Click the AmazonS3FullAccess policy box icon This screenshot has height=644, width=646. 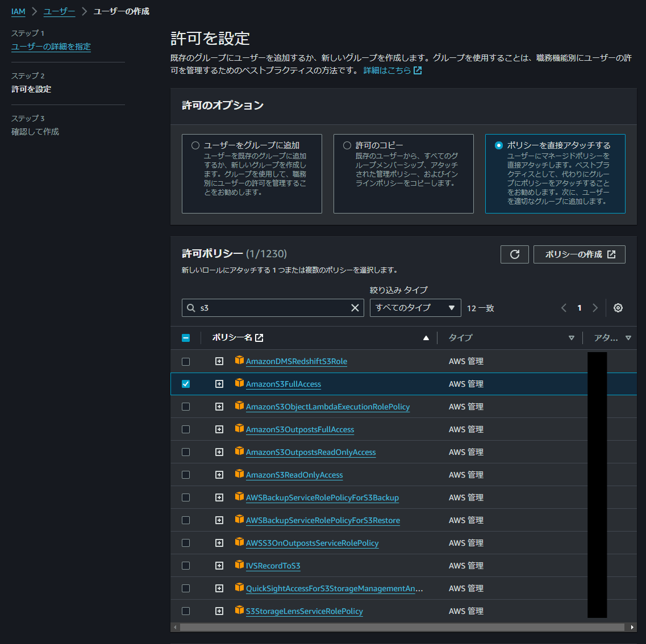(x=239, y=383)
